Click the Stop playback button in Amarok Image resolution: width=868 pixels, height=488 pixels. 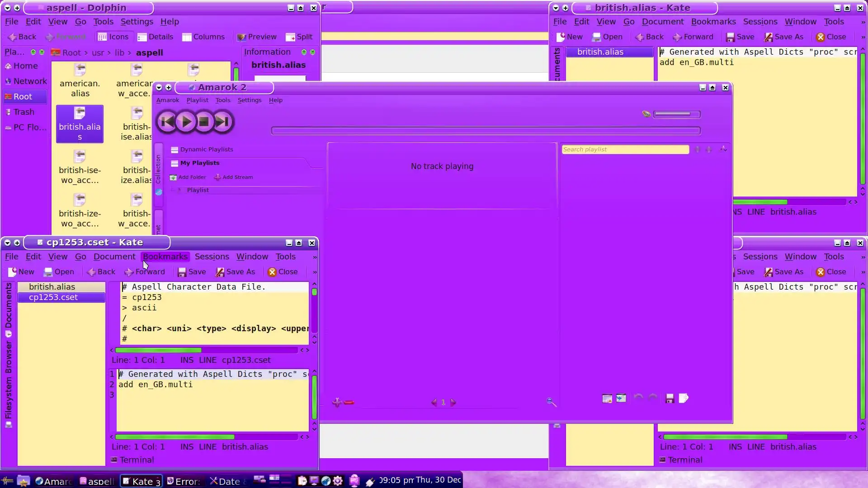[204, 122]
